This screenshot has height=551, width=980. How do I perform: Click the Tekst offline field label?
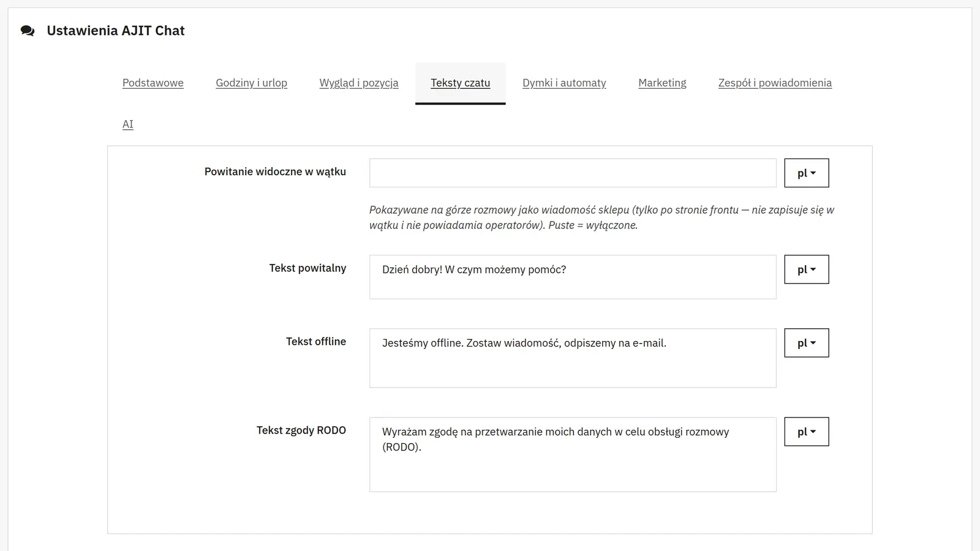(316, 342)
